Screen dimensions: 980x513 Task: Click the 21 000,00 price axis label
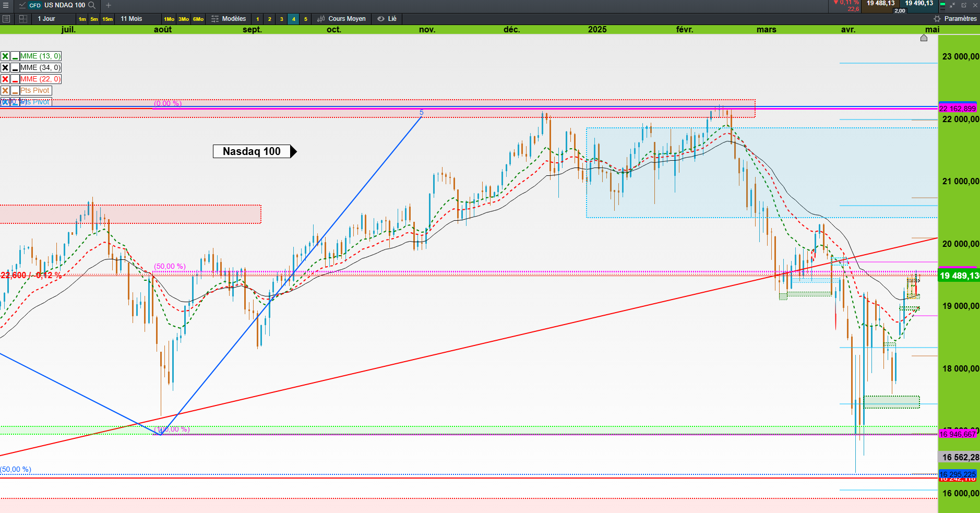point(961,182)
